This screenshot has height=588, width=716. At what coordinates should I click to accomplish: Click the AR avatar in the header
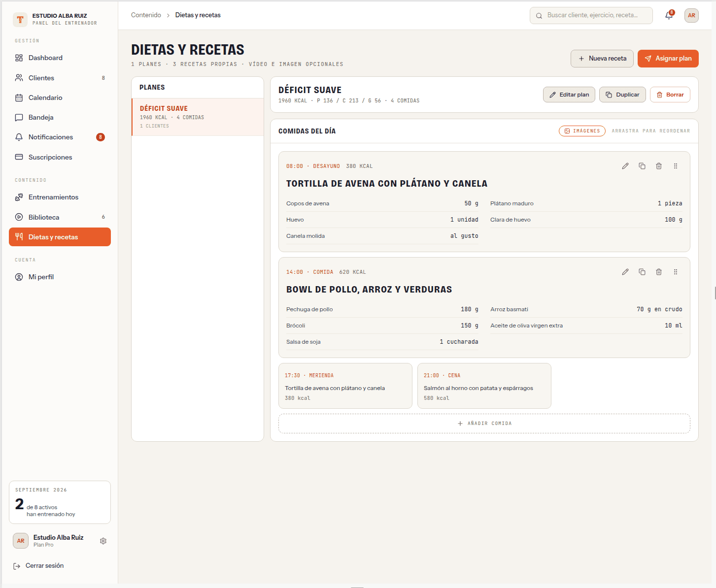(x=691, y=15)
